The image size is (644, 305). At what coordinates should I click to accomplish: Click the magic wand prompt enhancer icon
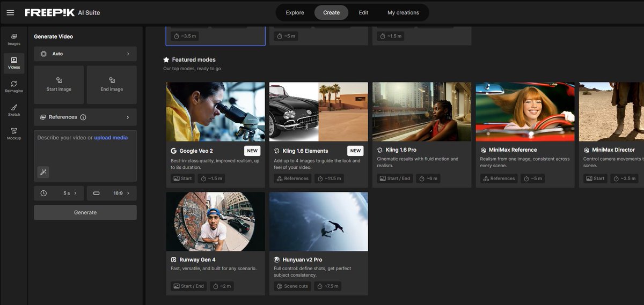[x=43, y=172]
